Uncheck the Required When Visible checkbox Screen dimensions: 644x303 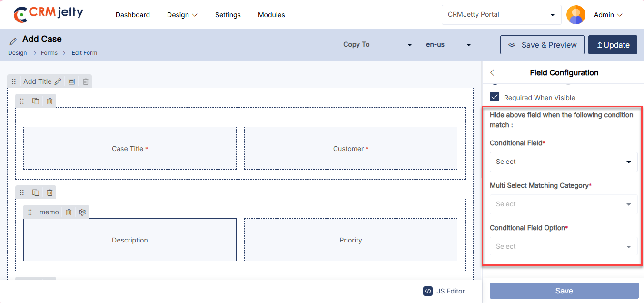[x=495, y=97]
